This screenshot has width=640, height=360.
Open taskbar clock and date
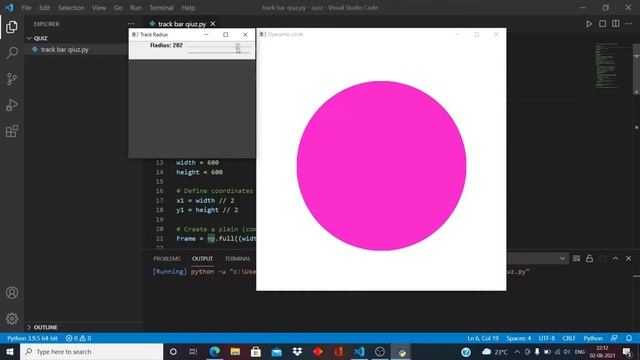click(x=602, y=351)
